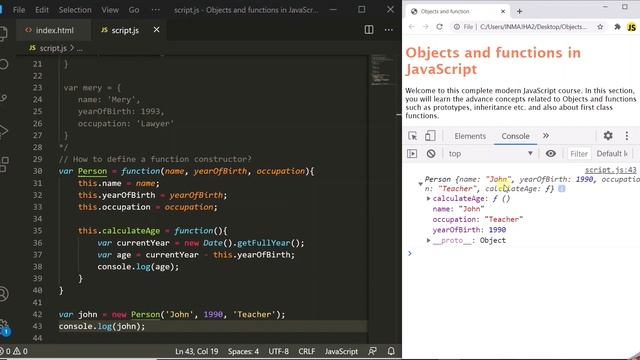640x360 pixels.
Task: Click the yearOfBirth: 1990 property row
Action: [x=469, y=230]
